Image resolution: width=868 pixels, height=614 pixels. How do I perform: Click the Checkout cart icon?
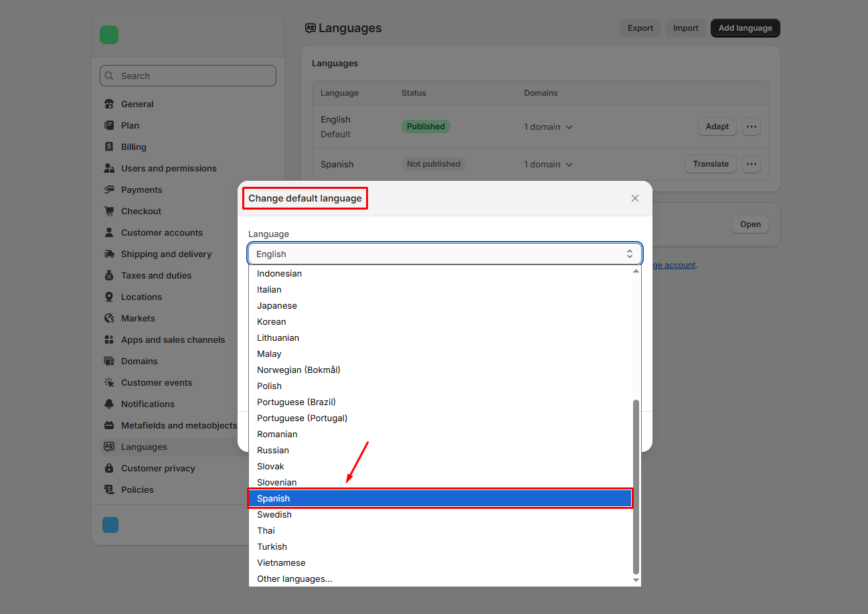tap(109, 211)
